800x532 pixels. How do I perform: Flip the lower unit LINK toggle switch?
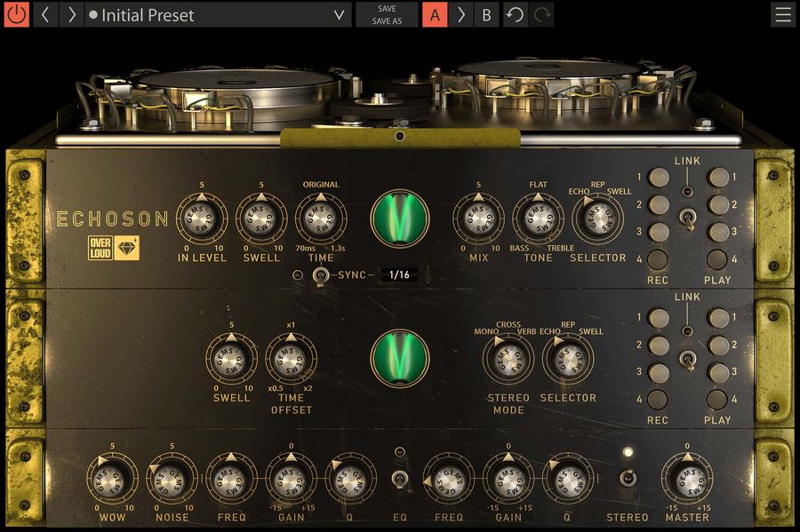click(687, 359)
